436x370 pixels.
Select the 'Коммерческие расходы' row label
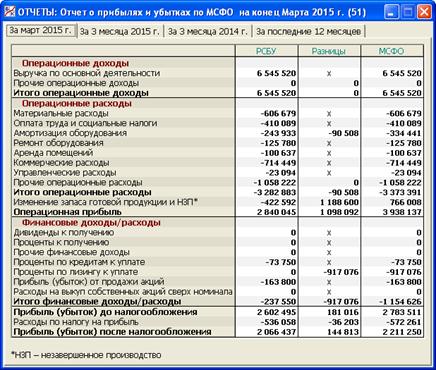click(61, 163)
